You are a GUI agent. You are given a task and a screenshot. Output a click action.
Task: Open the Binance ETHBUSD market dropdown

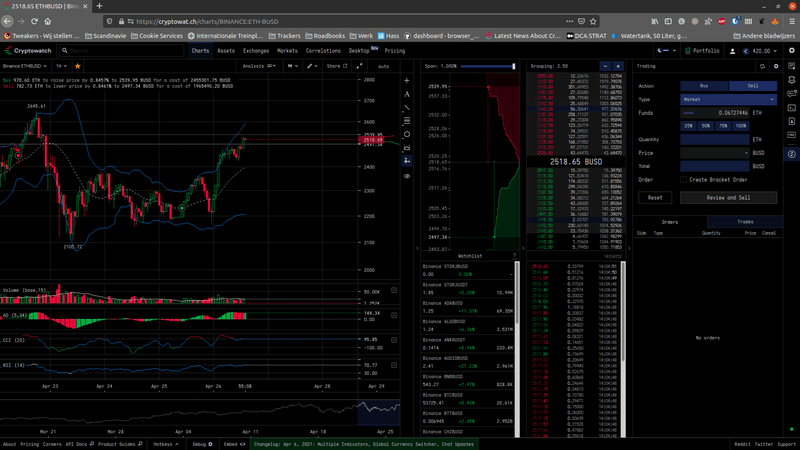24,66
